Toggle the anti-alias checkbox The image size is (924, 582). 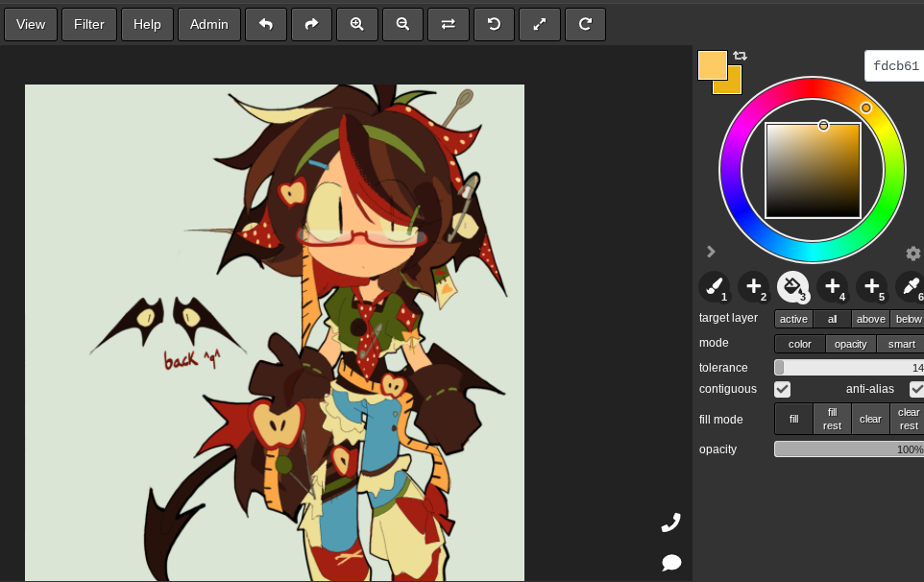[x=916, y=389]
